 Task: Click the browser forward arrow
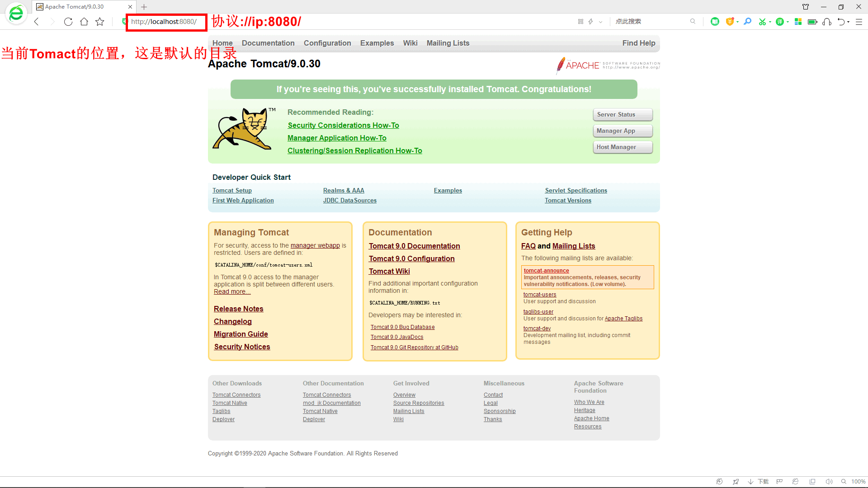52,22
